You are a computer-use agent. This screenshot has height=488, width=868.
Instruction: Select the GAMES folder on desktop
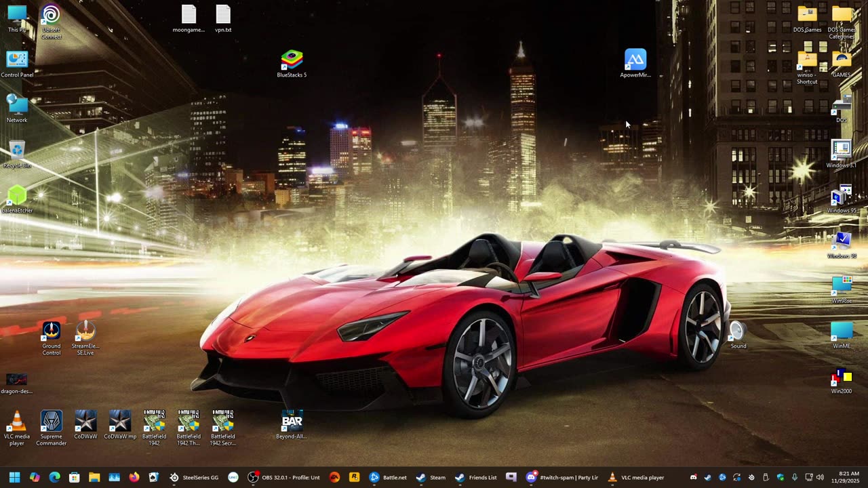coord(842,64)
